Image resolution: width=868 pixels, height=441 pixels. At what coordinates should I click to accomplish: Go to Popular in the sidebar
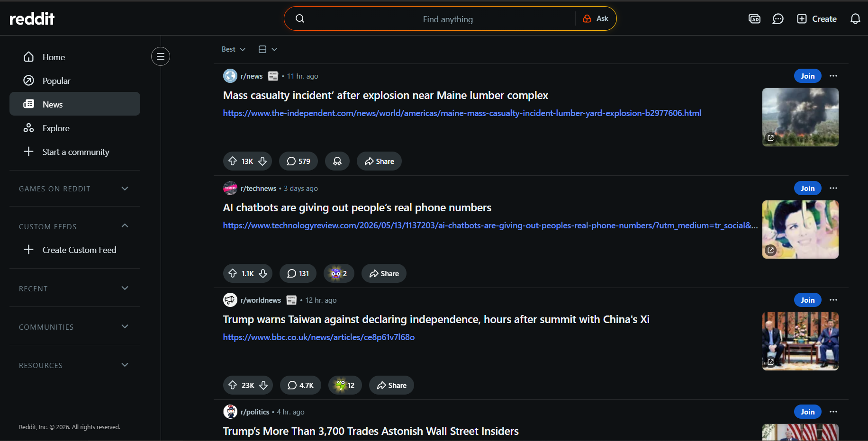point(75,81)
